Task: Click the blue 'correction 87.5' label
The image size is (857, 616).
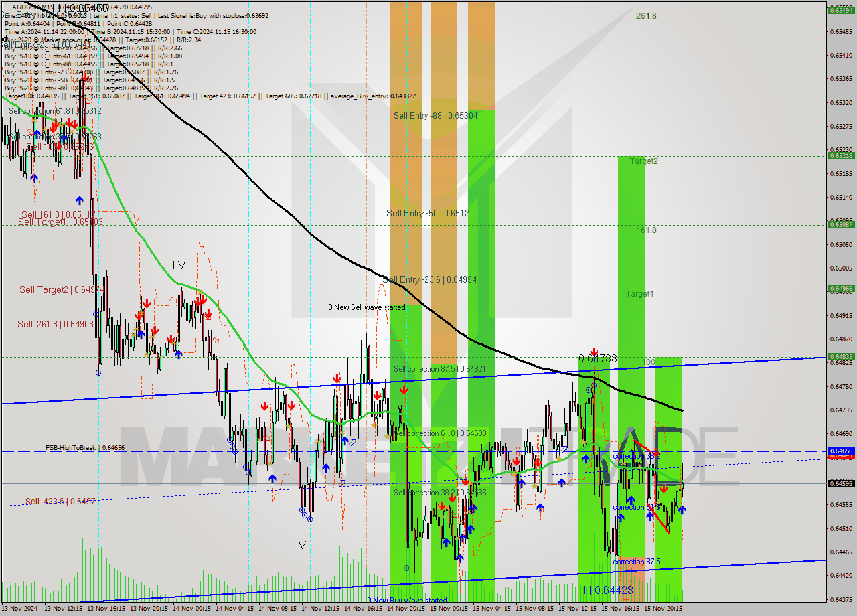Action: tap(636, 562)
